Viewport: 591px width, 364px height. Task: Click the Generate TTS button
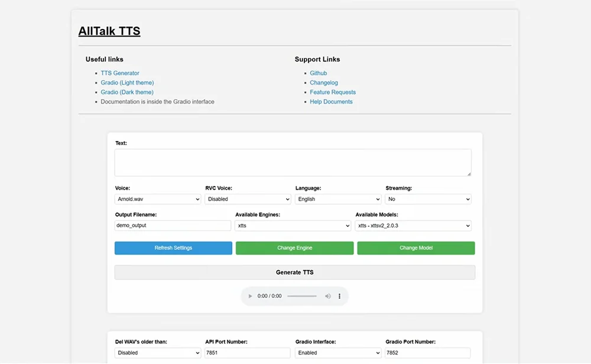pos(294,272)
